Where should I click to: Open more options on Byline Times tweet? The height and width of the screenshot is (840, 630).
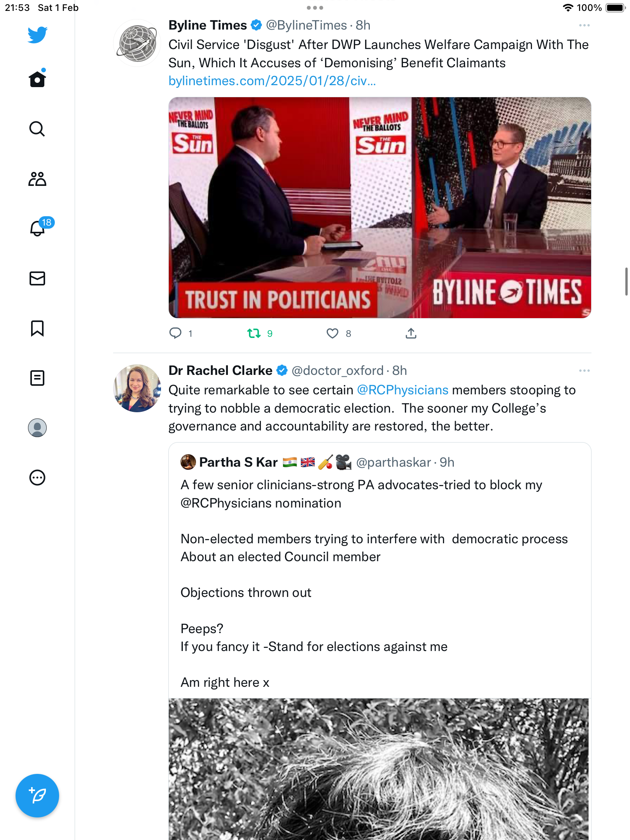[584, 25]
